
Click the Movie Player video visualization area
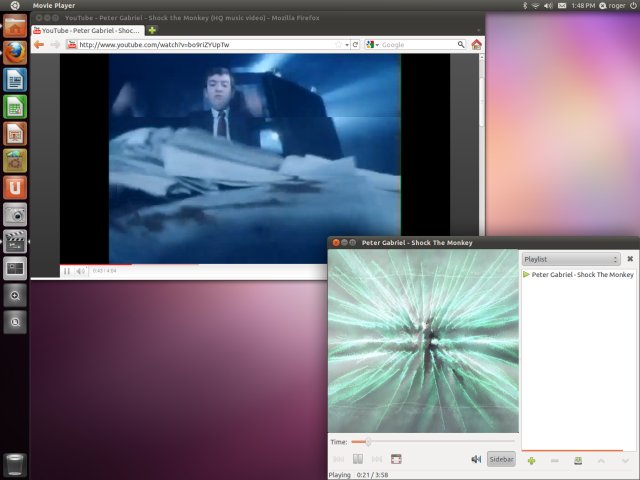(x=423, y=341)
